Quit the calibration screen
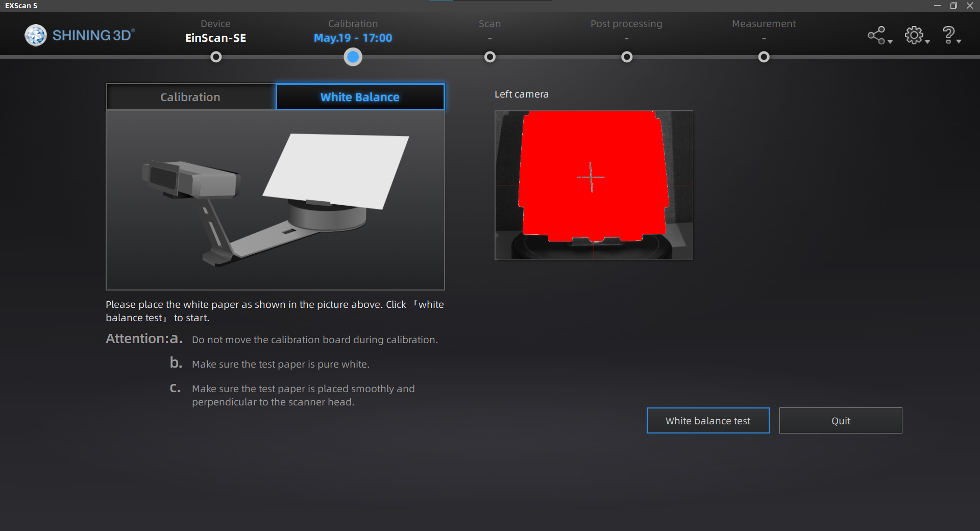Image resolution: width=980 pixels, height=531 pixels. click(x=840, y=420)
